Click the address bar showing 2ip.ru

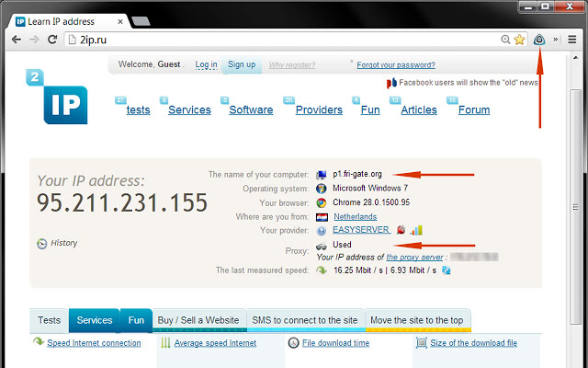pos(285,40)
